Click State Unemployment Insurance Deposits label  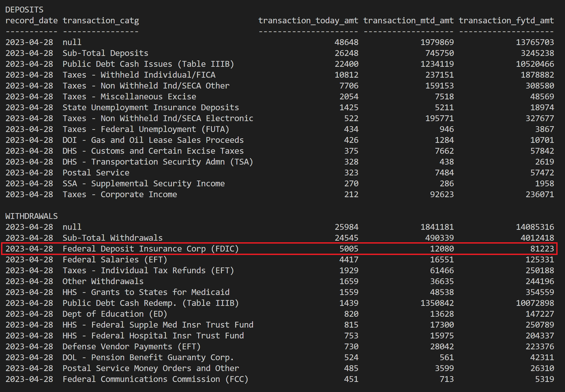150,107
